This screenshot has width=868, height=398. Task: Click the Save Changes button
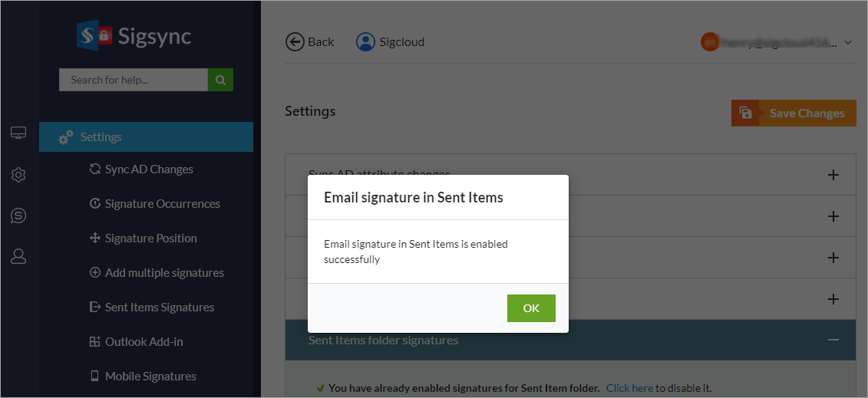[794, 113]
